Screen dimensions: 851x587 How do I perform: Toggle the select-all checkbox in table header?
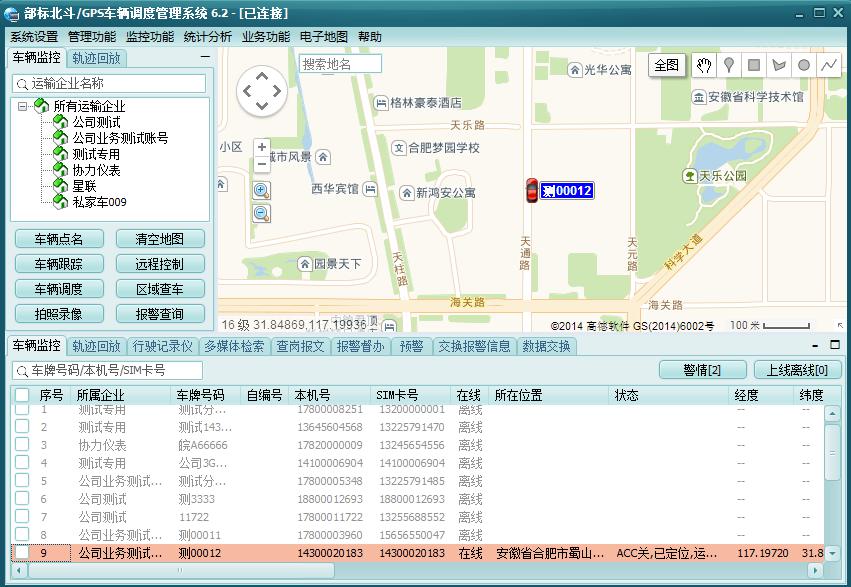[x=22, y=395]
